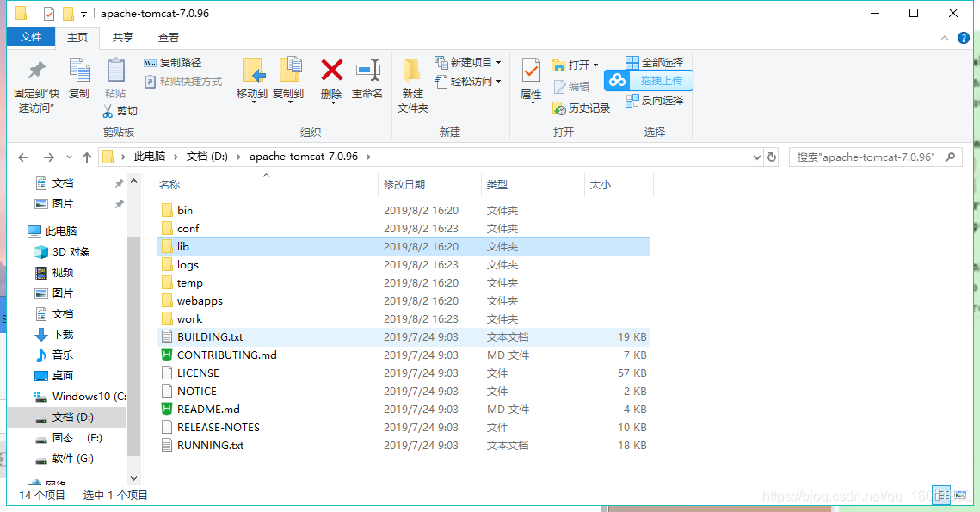Select Copy path (复制路径)

coord(173,63)
